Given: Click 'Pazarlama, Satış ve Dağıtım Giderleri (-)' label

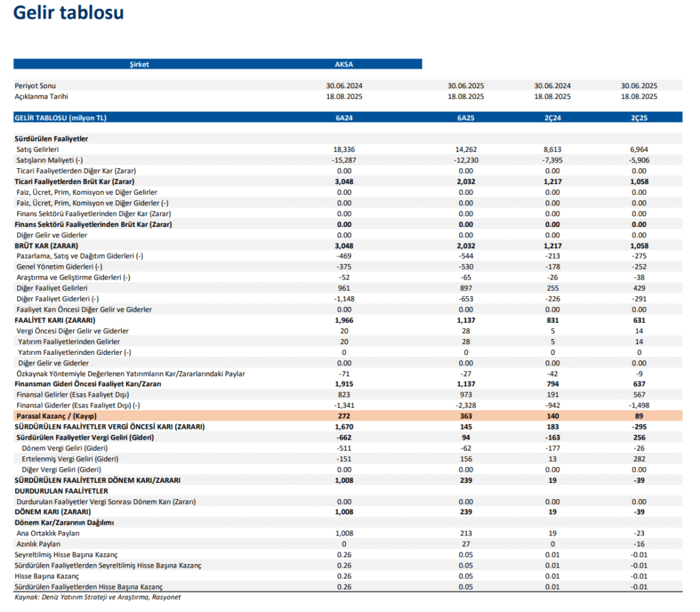Looking at the screenshot, I should point(80,256).
